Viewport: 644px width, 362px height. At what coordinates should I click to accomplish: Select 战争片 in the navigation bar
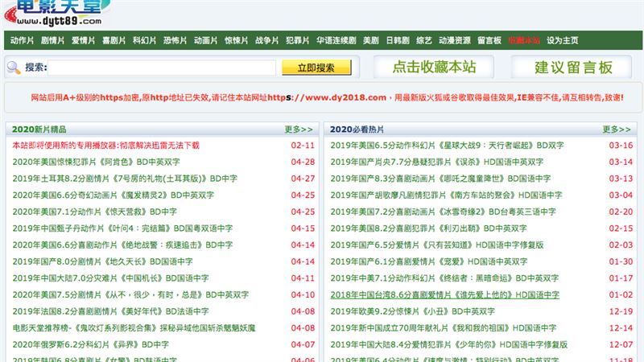tap(266, 40)
